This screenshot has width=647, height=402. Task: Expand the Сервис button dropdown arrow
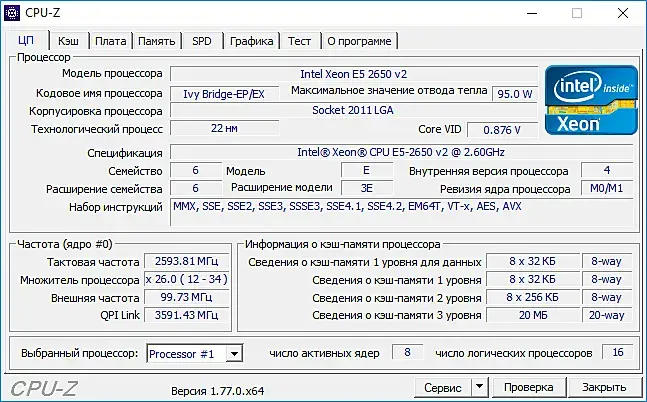click(x=479, y=387)
